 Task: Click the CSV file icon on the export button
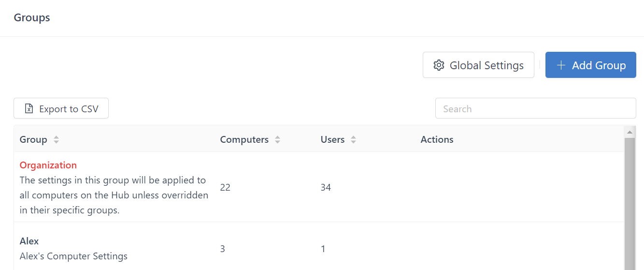pos(29,109)
